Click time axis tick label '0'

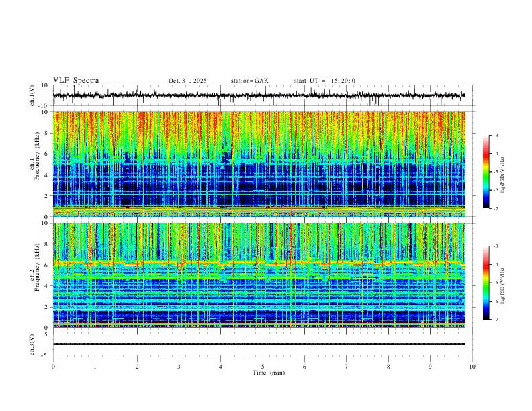pos(53,367)
